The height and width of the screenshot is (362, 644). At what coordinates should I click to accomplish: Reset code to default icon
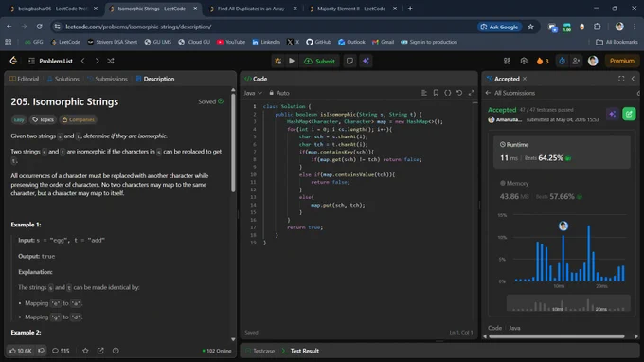pyautogui.click(x=459, y=93)
